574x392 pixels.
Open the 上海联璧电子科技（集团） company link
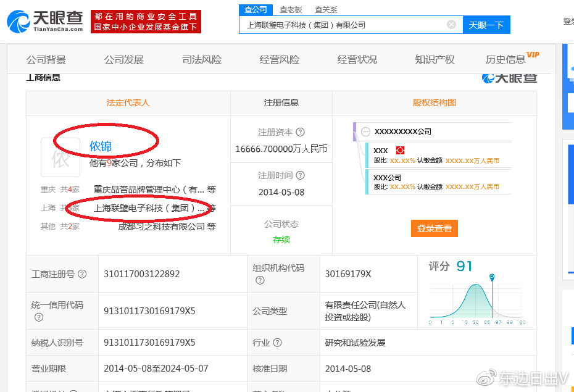(x=149, y=208)
